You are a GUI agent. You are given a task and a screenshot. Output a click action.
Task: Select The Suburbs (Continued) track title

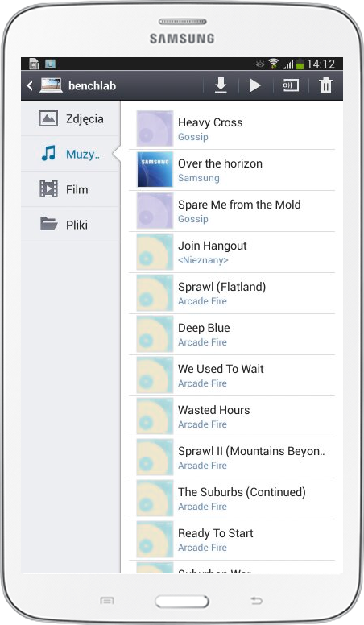pyautogui.click(x=242, y=492)
